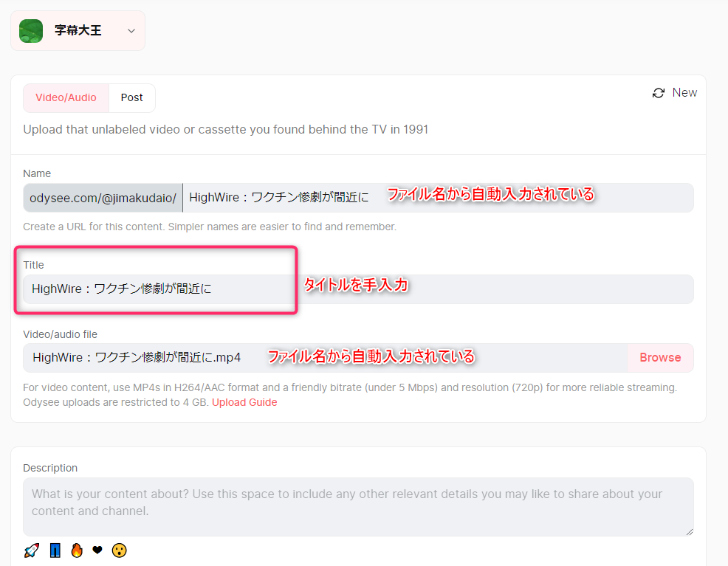728x566 pixels.
Task: Click into the Description text area
Action: point(358,506)
